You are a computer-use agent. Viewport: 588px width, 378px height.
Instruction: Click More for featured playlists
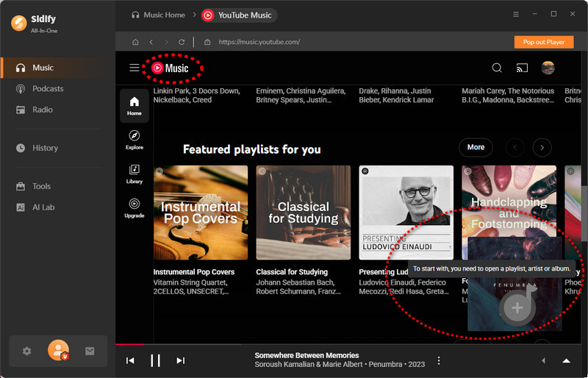click(x=476, y=148)
